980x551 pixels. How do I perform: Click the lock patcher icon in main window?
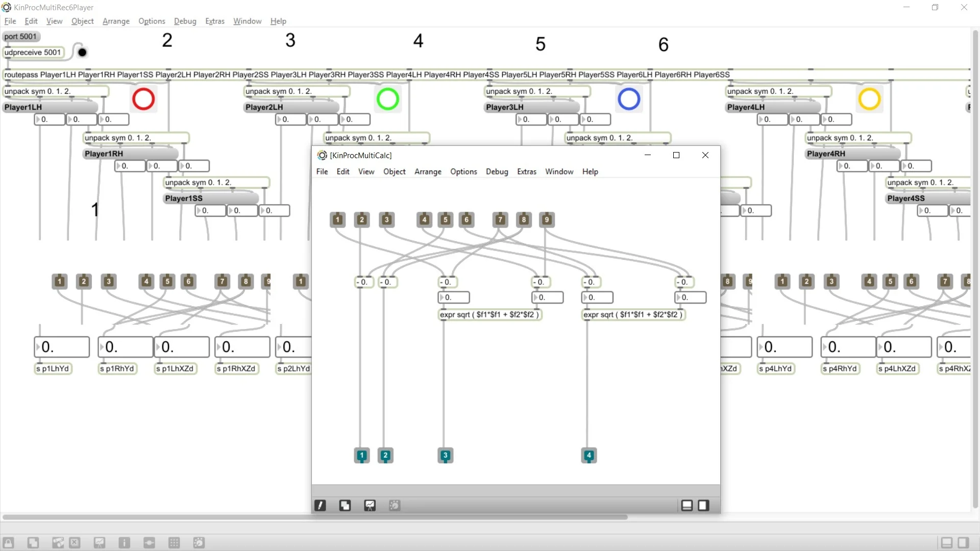click(x=9, y=543)
